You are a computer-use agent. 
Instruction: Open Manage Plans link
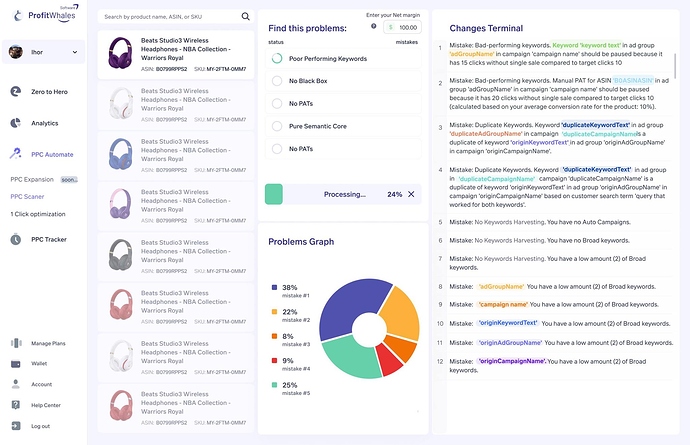point(48,343)
